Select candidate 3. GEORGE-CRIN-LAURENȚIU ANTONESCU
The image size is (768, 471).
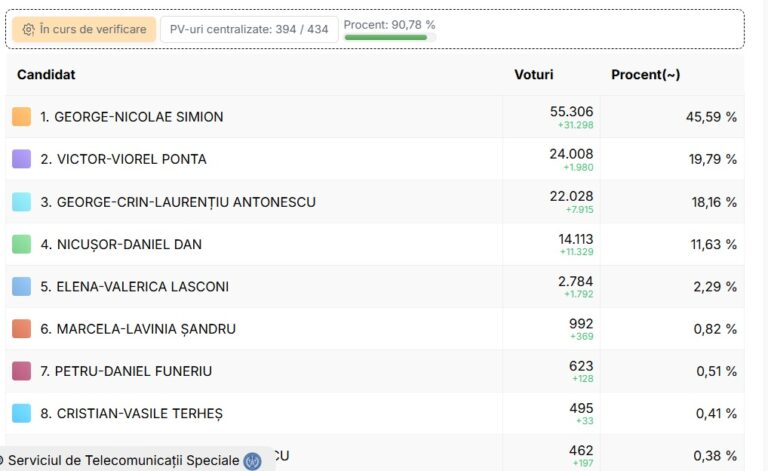(178, 202)
